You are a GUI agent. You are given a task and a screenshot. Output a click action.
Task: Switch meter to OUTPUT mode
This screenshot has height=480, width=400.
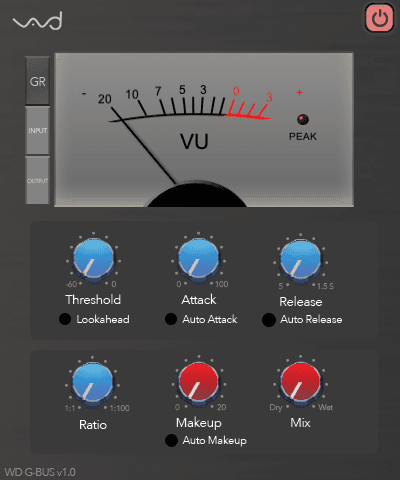(37, 181)
